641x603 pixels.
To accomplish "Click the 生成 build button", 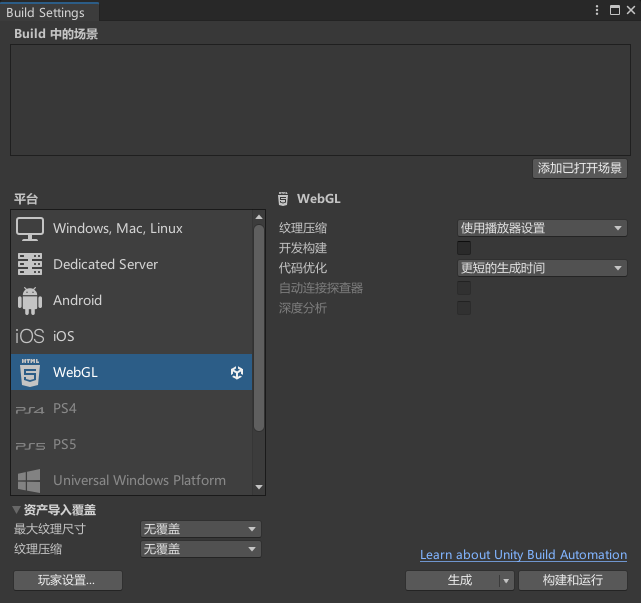I will [x=453, y=581].
